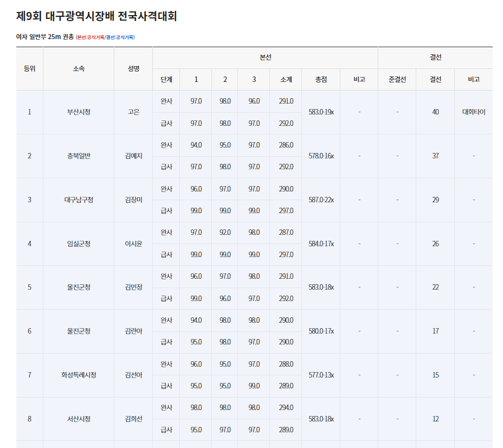
Task: Select team name 대구남구청
Action: [79, 200]
